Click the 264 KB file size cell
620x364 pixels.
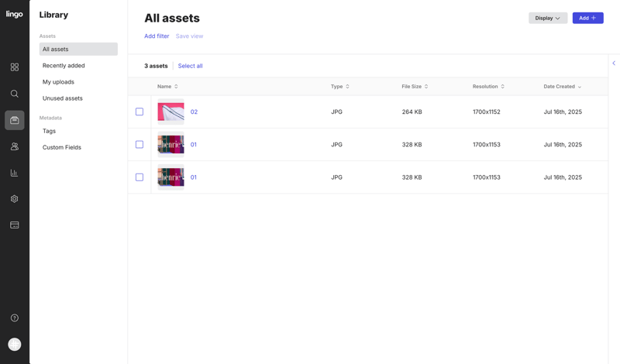412,112
